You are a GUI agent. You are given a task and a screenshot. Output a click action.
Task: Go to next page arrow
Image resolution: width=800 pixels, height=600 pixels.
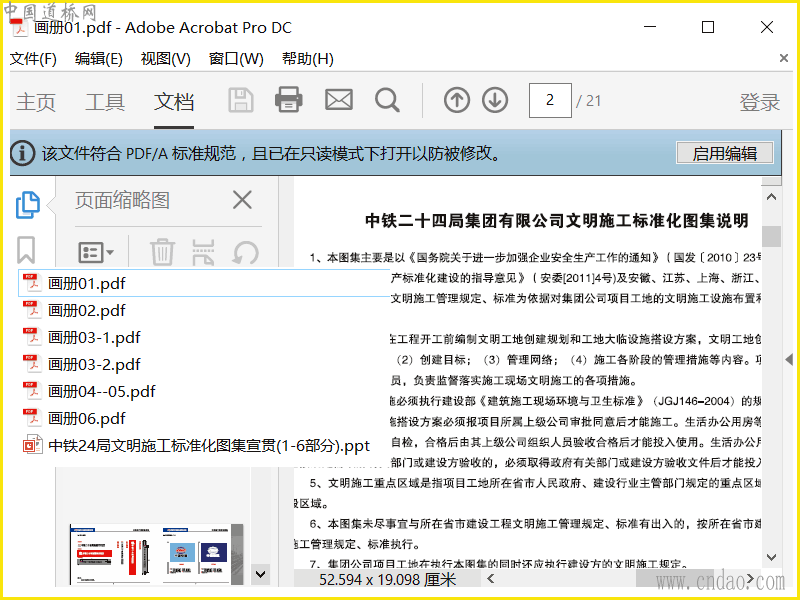click(495, 100)
